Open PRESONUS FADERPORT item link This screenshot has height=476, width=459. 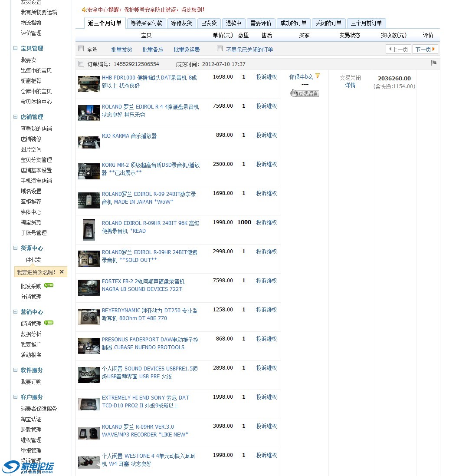(150, 344)
